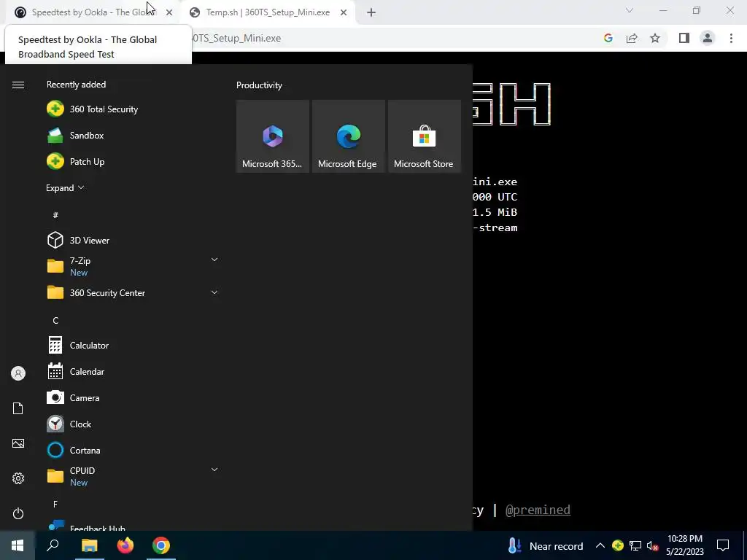The width and height of the screenshot is (747, 560).
Task: Jump to letter section # header
Action: [55, 215]
